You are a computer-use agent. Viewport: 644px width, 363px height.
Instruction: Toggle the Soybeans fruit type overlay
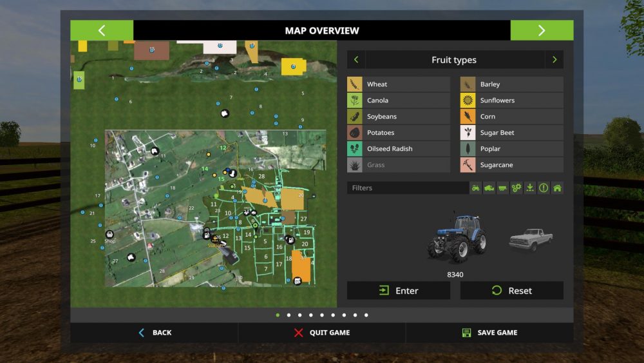tap(399, 116)
